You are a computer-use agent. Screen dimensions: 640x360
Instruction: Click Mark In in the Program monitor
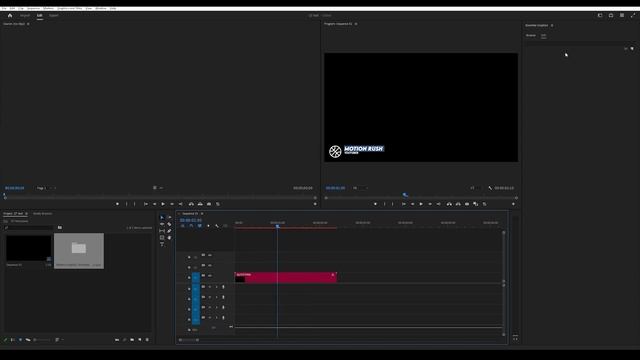point(384,204)
